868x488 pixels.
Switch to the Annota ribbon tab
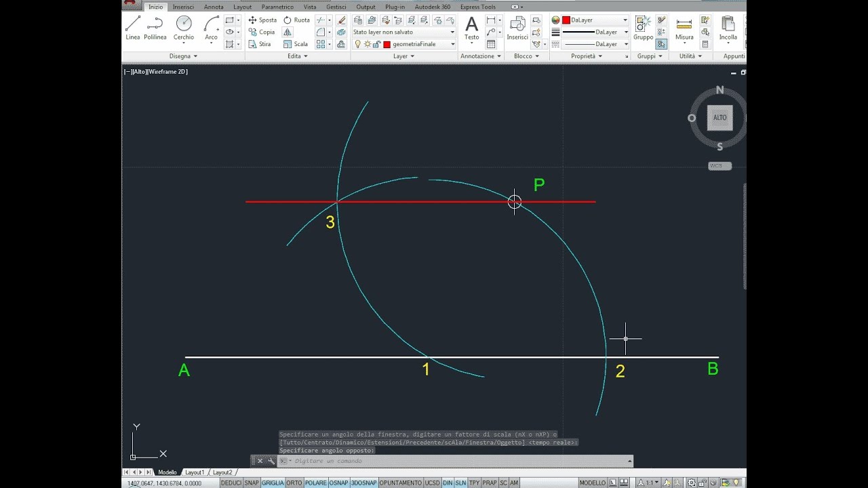point(214,7)
